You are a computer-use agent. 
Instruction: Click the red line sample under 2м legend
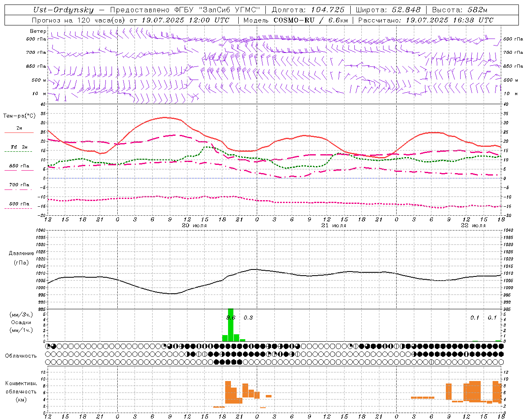tap(19, 132)
